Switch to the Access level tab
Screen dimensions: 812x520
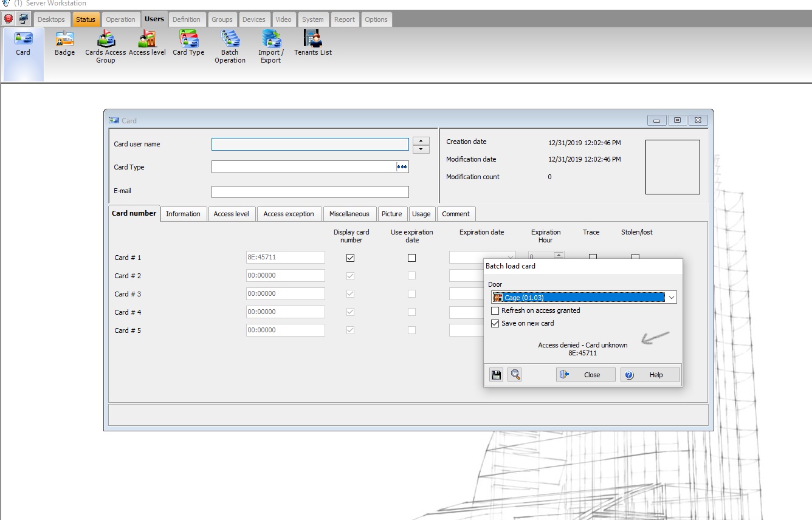pyautogui.click(x=231, y=214)
